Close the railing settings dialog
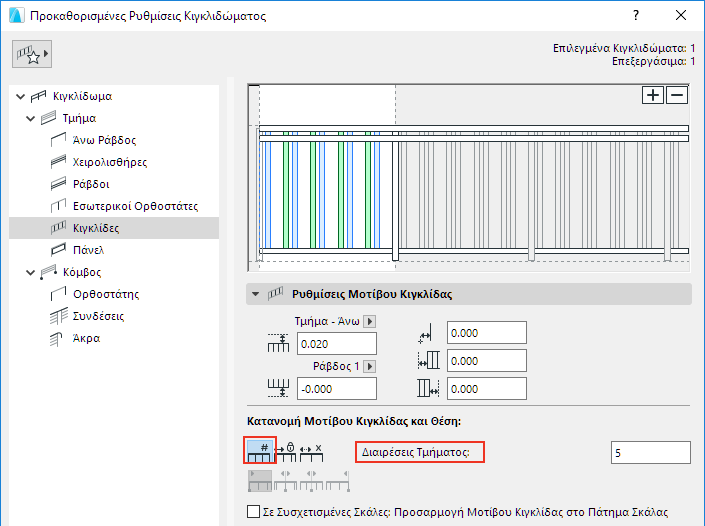 681,15
